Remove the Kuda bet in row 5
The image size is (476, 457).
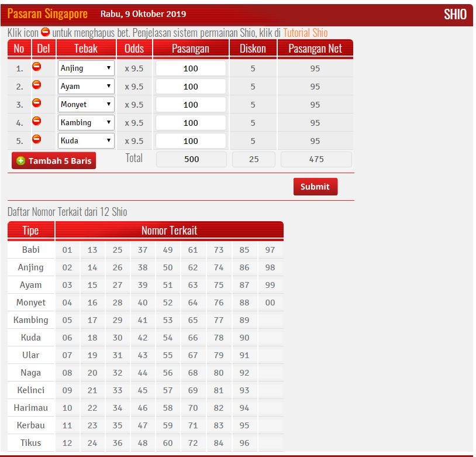coord(37,139)
